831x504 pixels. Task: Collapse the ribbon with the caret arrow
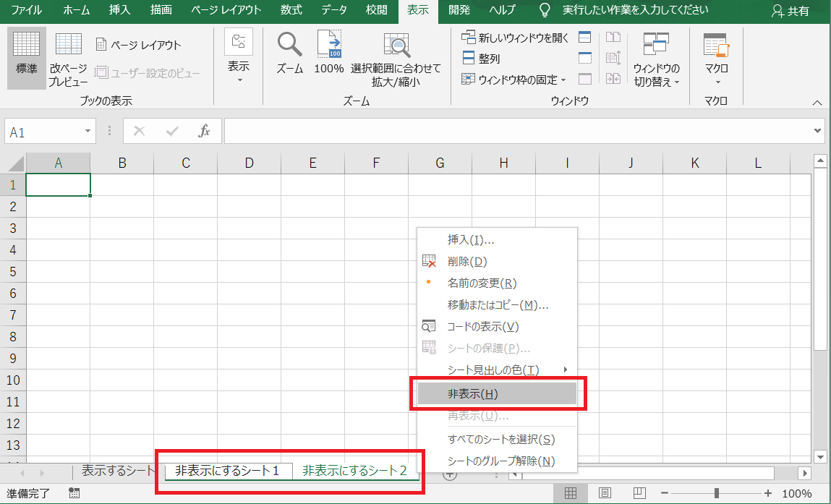point(817,102)
